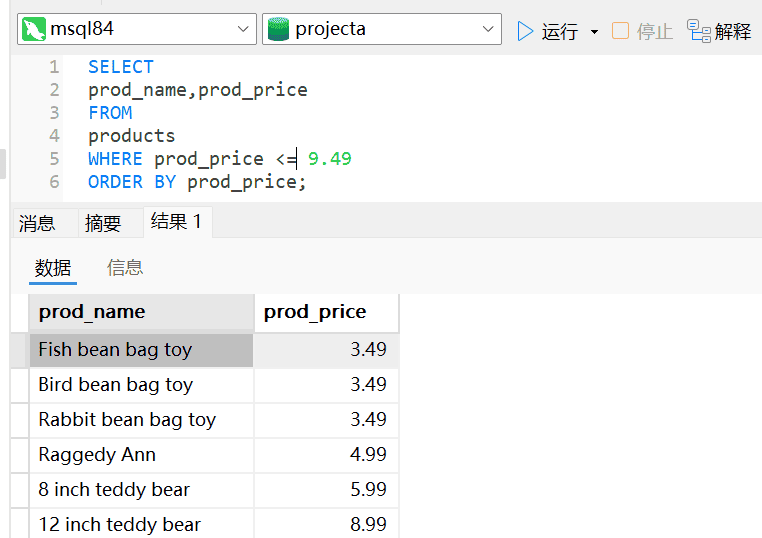Viewport: 762px width, 538px height.
Task: Click prod_name,prod_price on line 2
Action: tap(198, 90)
